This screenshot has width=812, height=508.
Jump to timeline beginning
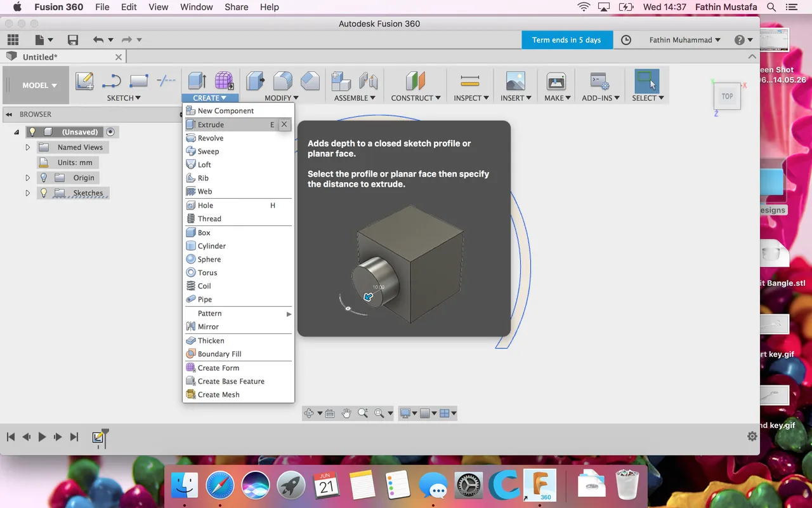tap(11, 437)
